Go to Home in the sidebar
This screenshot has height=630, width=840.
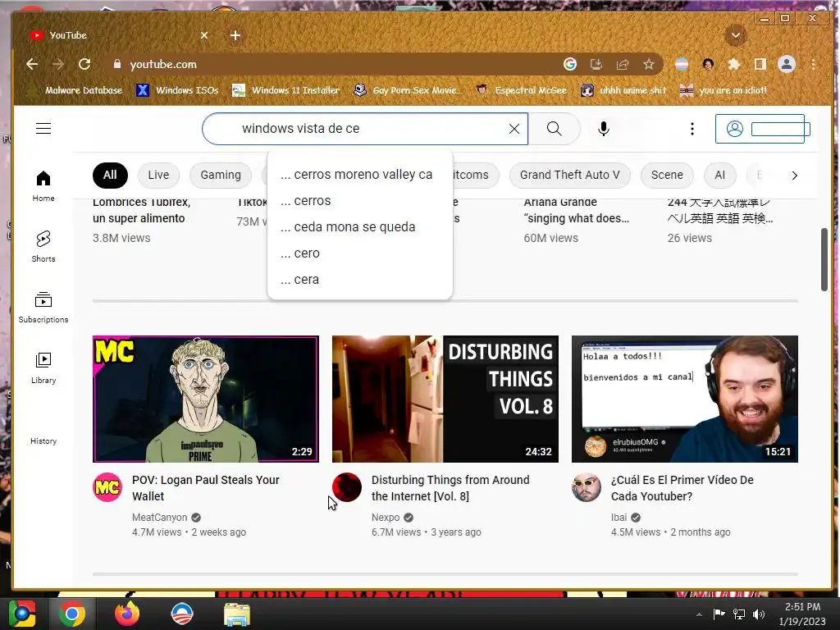point(43,186)
